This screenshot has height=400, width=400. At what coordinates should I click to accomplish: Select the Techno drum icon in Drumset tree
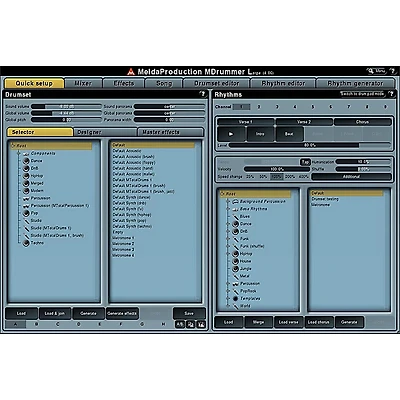pyautogui.click(x=26, y=243)
